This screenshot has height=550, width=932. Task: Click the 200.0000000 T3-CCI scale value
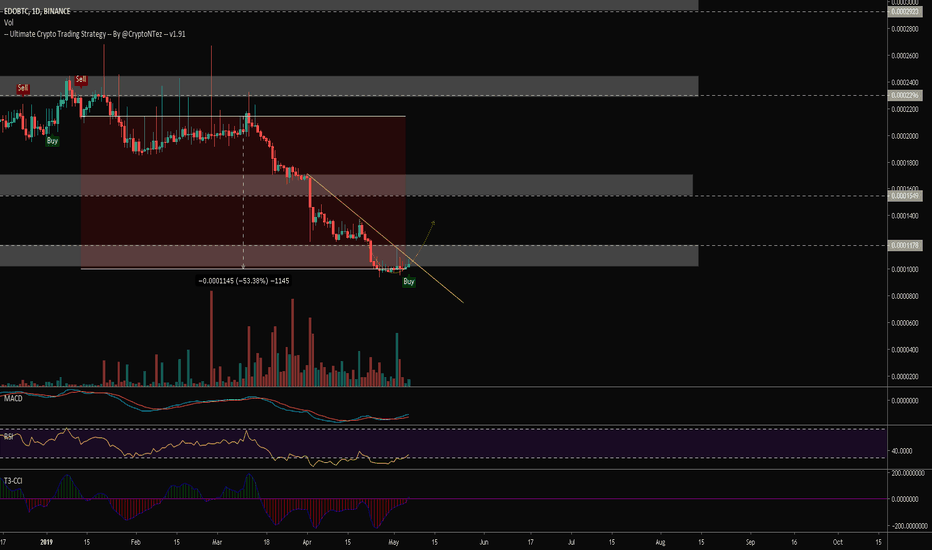(x=907, y=473)
